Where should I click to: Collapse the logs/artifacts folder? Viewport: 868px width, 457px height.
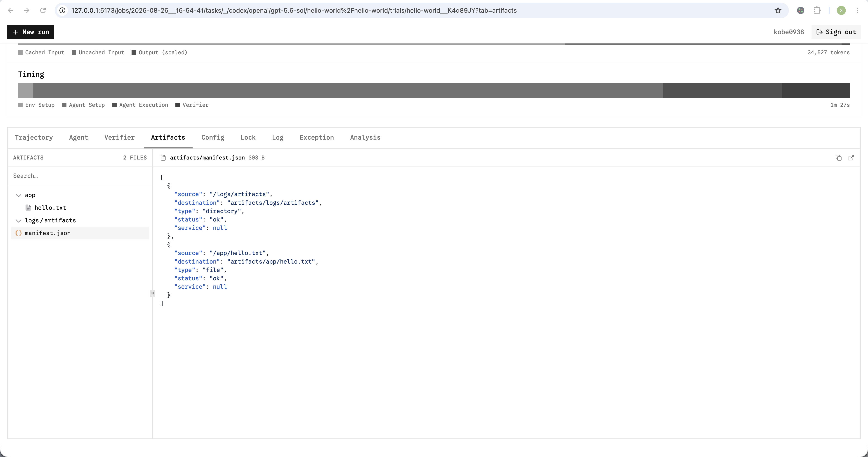point(19,221)
